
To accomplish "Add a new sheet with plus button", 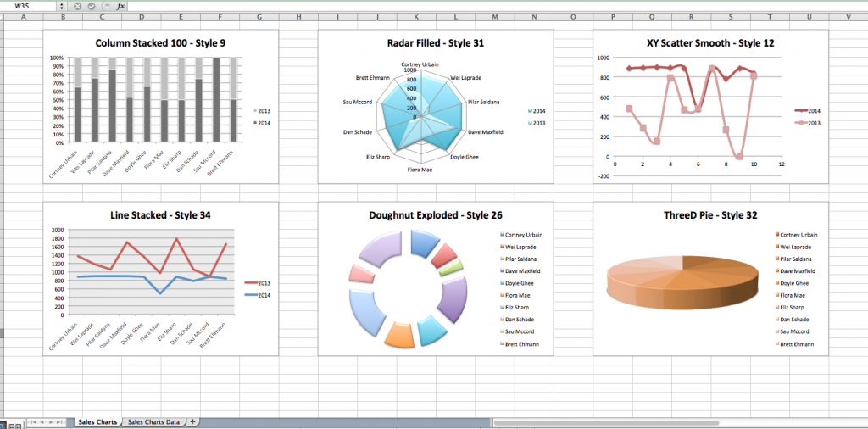I will [192, 421].
